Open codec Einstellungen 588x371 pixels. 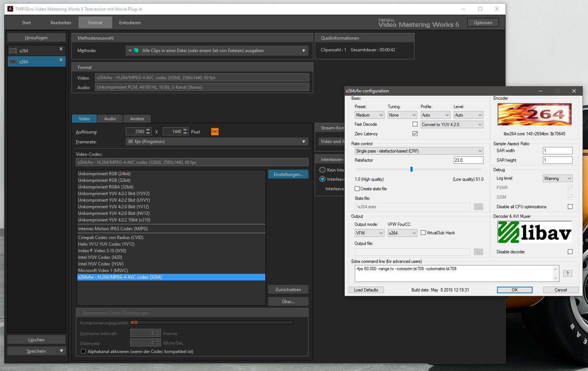tap(288, 175)
